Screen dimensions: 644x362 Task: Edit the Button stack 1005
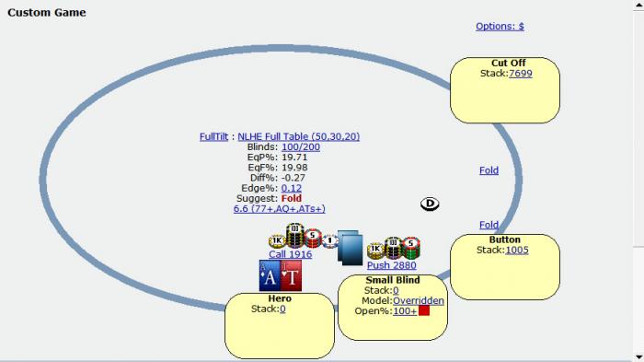point(517,251)
